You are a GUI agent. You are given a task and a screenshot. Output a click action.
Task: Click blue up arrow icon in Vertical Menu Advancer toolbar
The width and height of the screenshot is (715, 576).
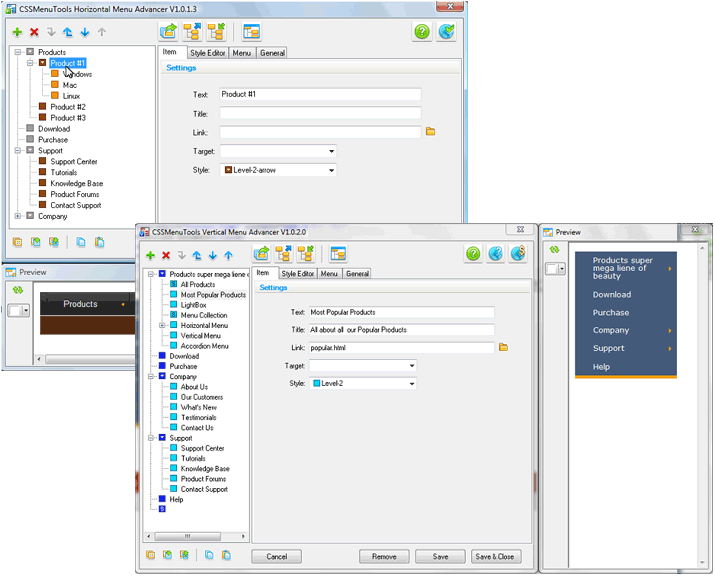coord(228,255)
